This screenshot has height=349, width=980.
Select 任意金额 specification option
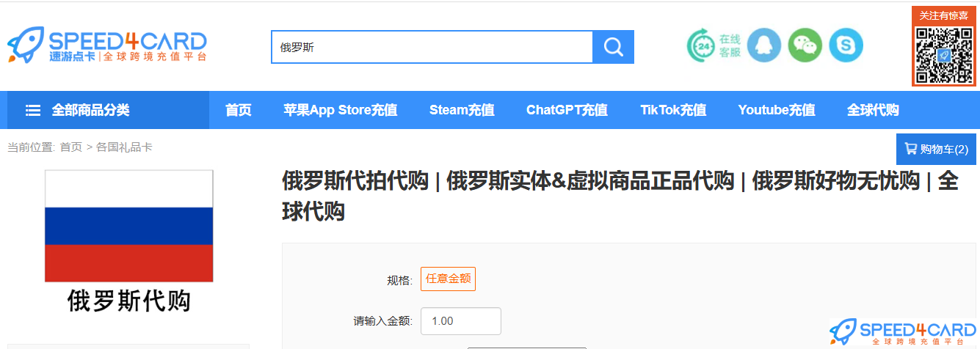click(x=448, y=279)
